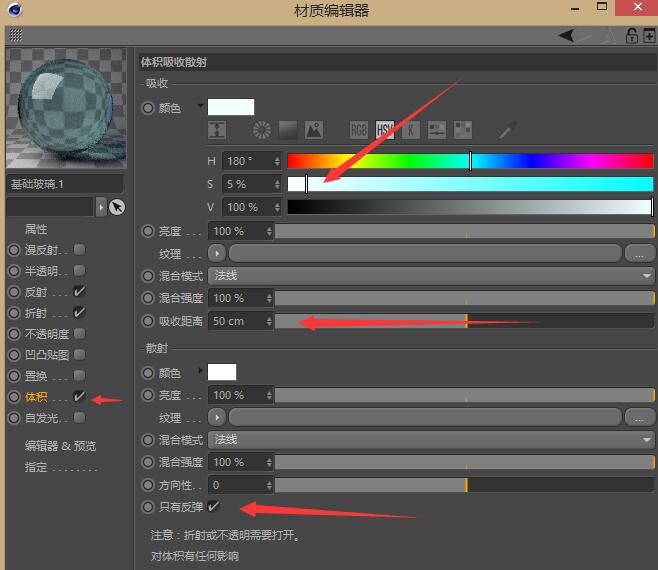The image size is (658, 570).
Task: Select the 反射 channel in list
Action: click(x=36, y=292)
